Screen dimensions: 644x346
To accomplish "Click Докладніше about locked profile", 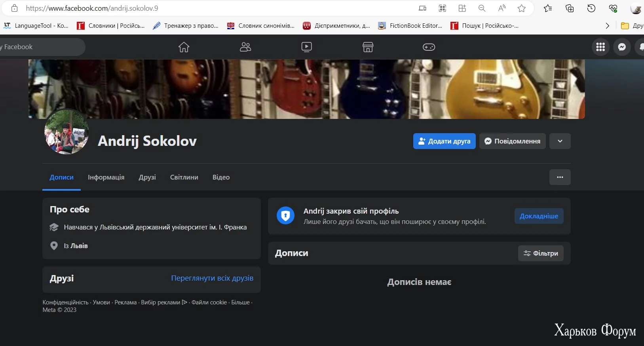I will 539,216.
